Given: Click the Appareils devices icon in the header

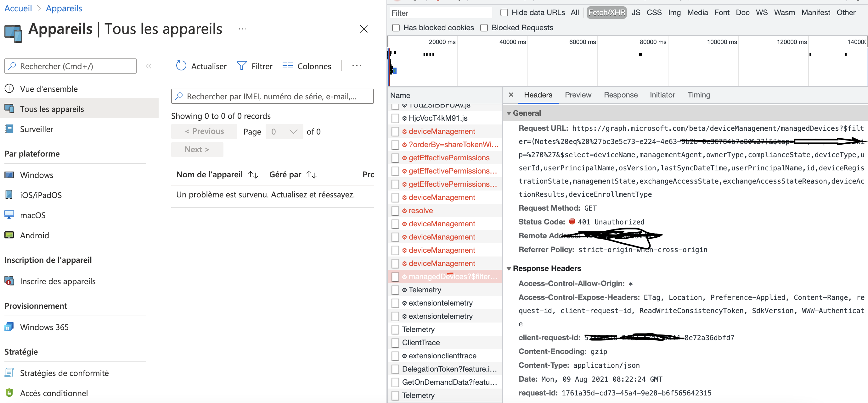Looking at the screenshot, I should point(13,33).
